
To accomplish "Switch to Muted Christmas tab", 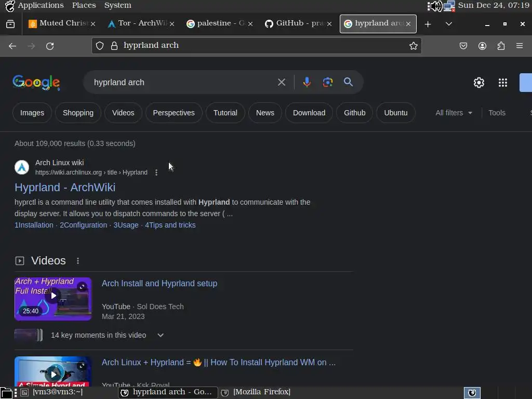I will [x=62, y=23].
